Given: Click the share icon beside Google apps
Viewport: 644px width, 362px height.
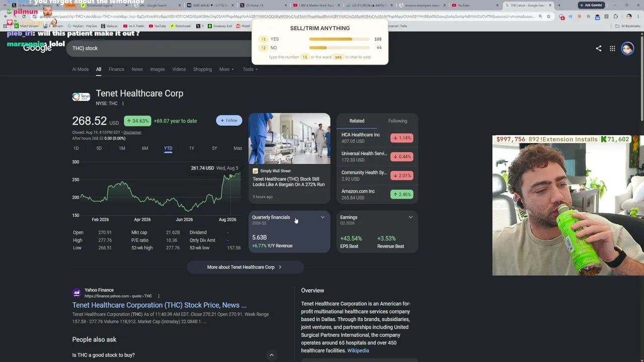Looking at the screenshot, I should click(598, 48).
